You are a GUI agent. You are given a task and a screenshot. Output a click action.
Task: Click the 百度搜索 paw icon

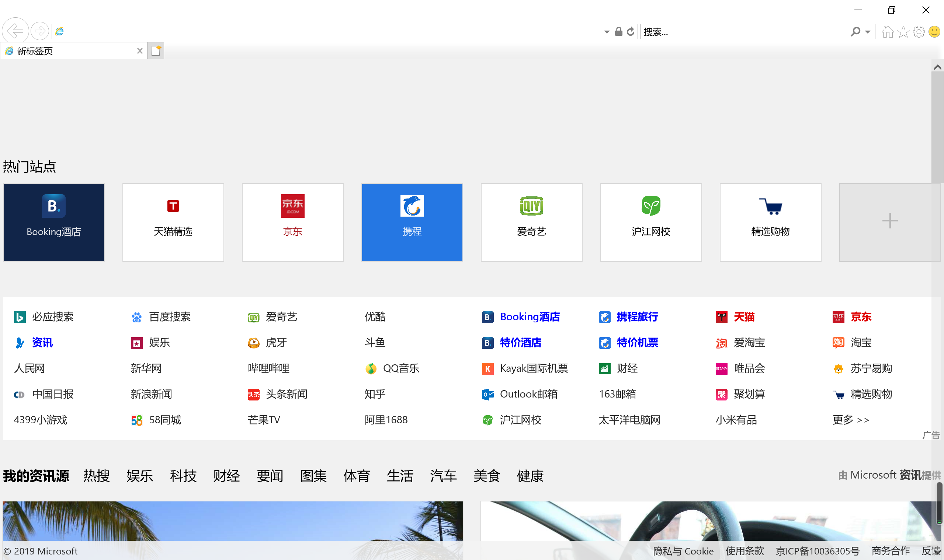136,317
